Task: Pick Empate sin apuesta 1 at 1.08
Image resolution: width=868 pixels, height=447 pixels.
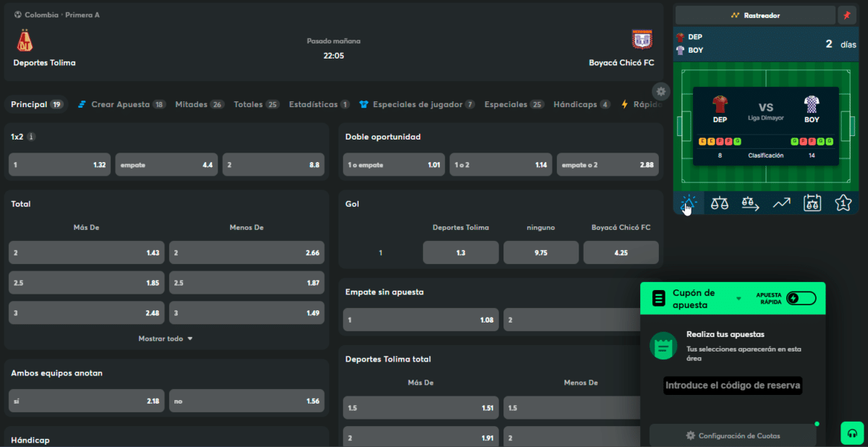Action: click(x=420, y=320)
